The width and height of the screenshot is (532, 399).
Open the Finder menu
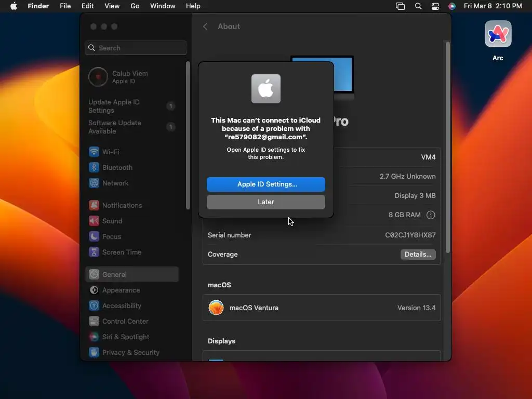pyautogui.click(x=38, y=6)
